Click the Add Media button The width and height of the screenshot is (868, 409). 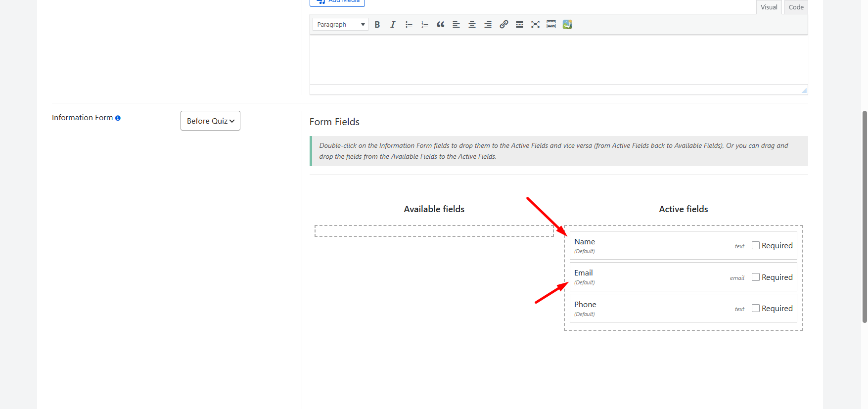337,2
